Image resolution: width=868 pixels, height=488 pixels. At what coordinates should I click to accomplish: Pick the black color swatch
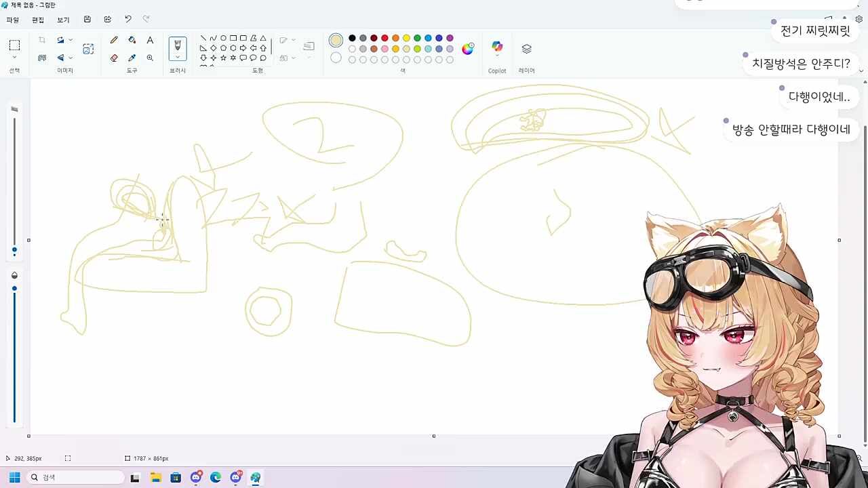coord(352,38)
